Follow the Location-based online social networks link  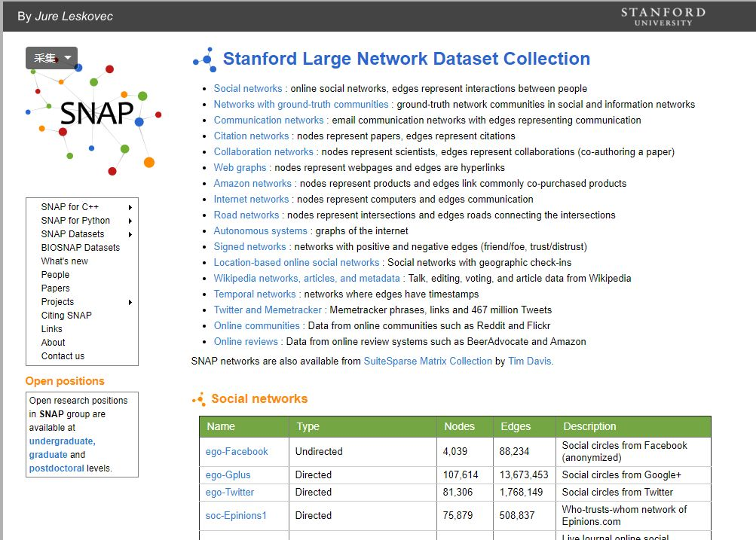(x=296, y=263)
